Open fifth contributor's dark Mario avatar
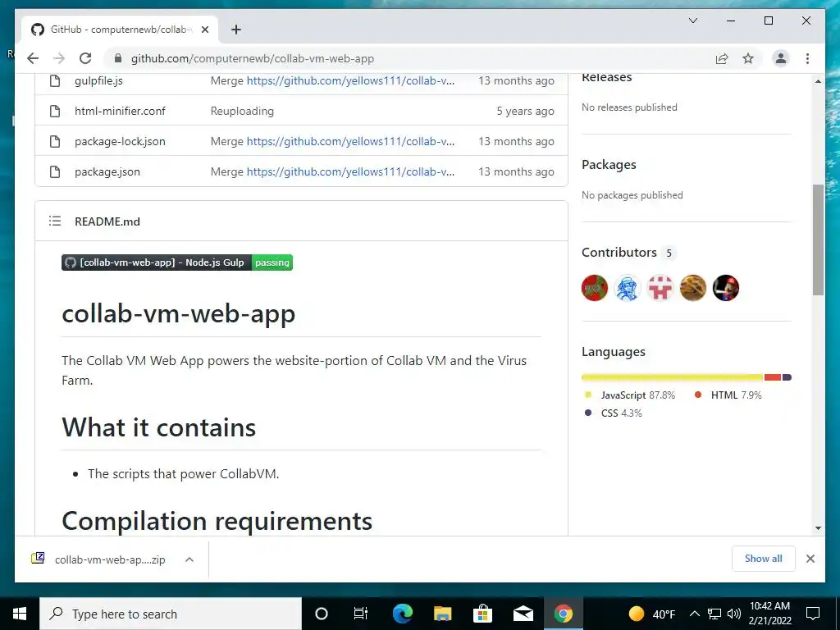The height and width of the screenshot is (630, 840). click(726, 288)
